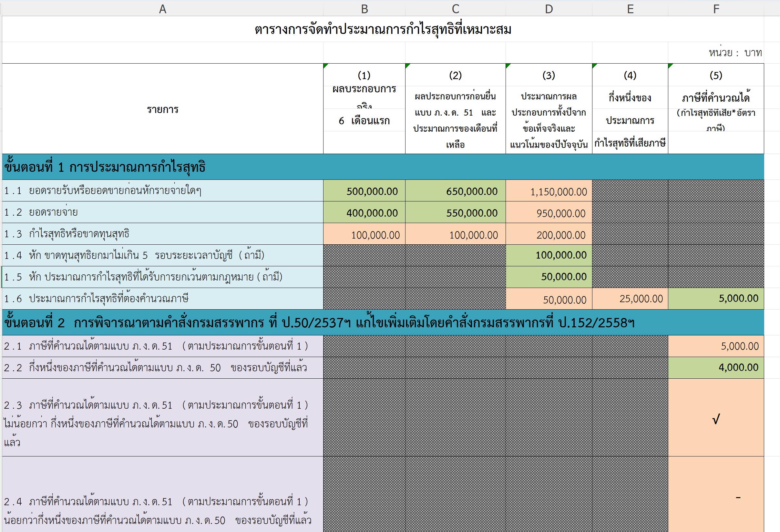780x532 pixels.
Task: Select column B header
Action: tap(364, 9)
